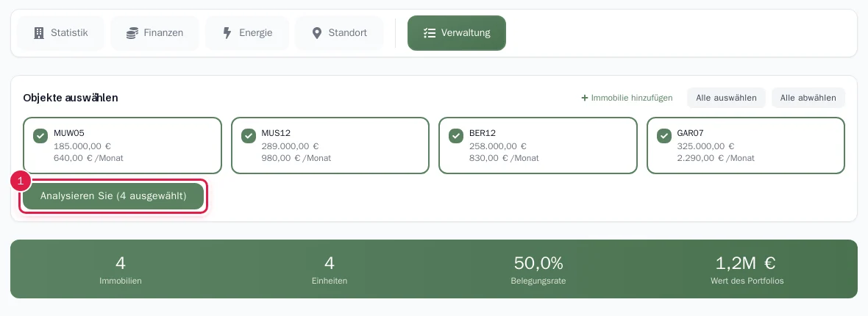
Task: Click the price 185.000,00 €
Action: (82, 146)
